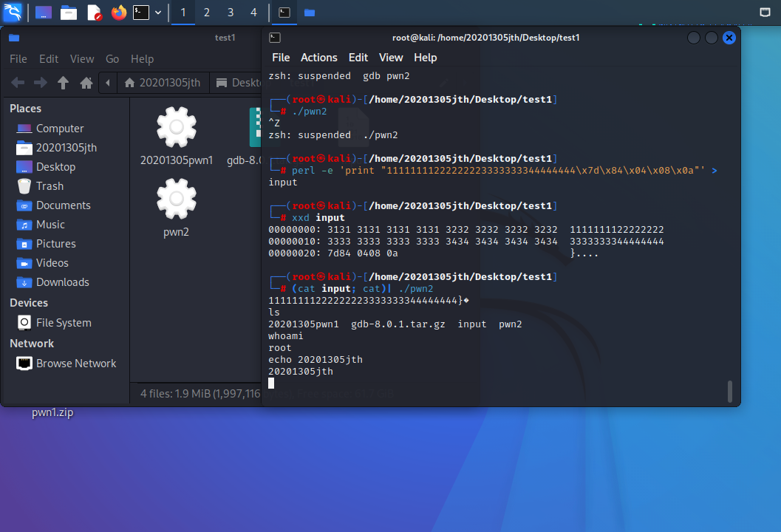Open the File menu in the test1 file manager
781x532 pixels.
18,59
